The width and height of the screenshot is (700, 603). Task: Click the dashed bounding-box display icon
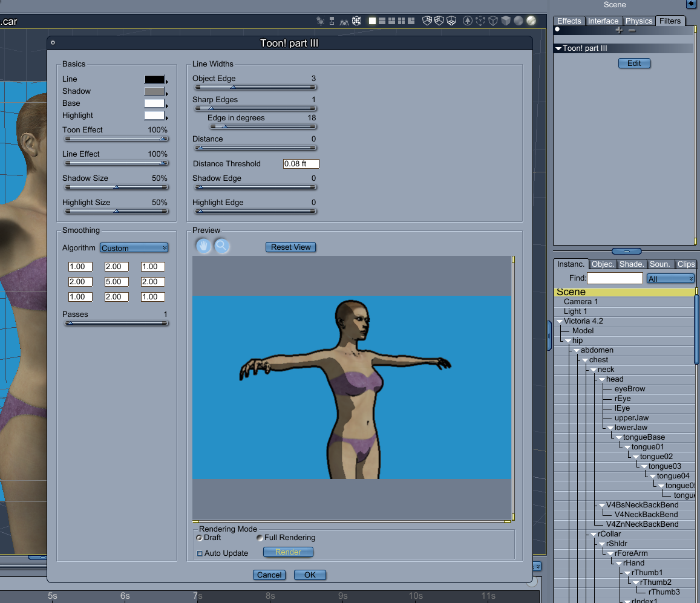click(480, 21)
